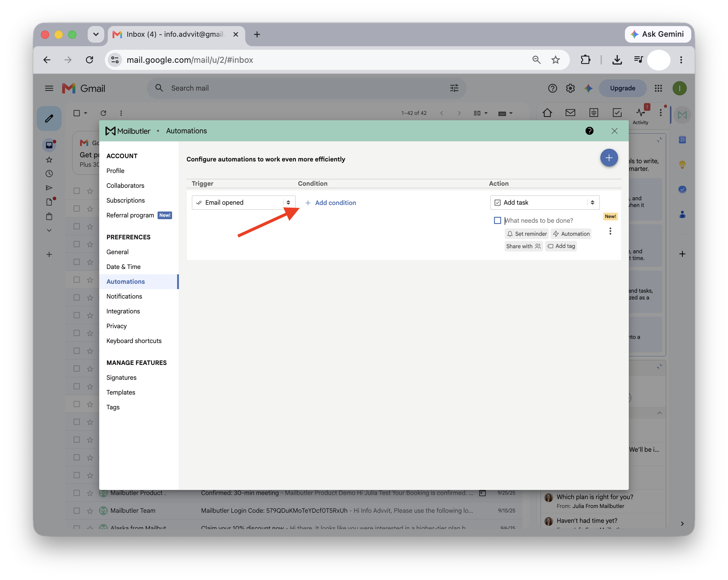Image resolution: width=728 pixels, height=580 pixels.
Task: Open the Notifications preferences item
Action: tap(124, 296)
